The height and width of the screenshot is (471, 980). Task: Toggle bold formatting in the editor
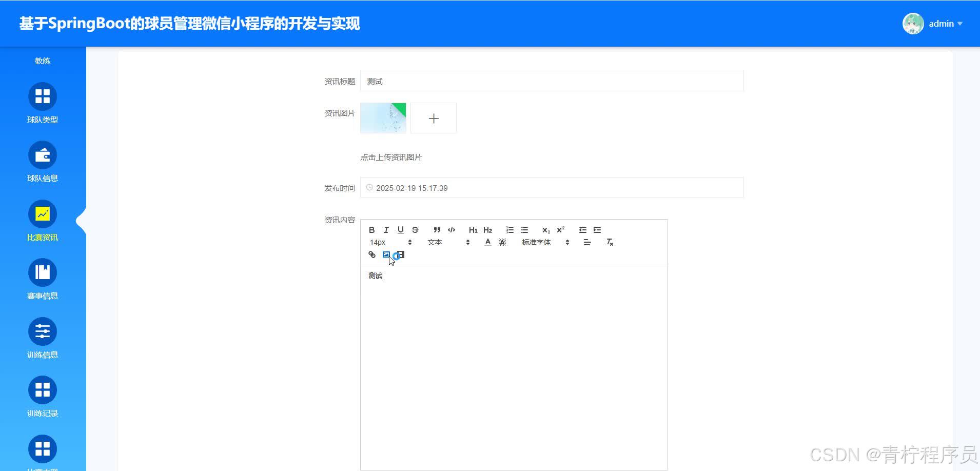[371, 230]
